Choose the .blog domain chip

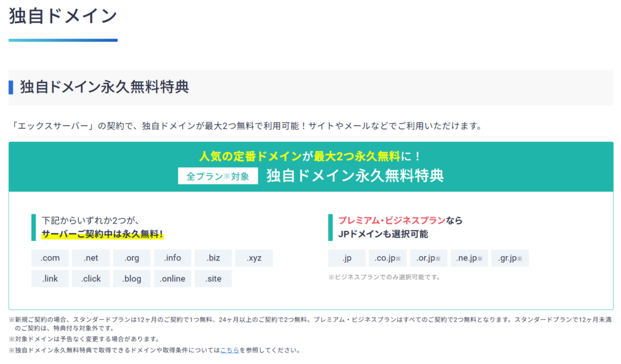(132, 279)
